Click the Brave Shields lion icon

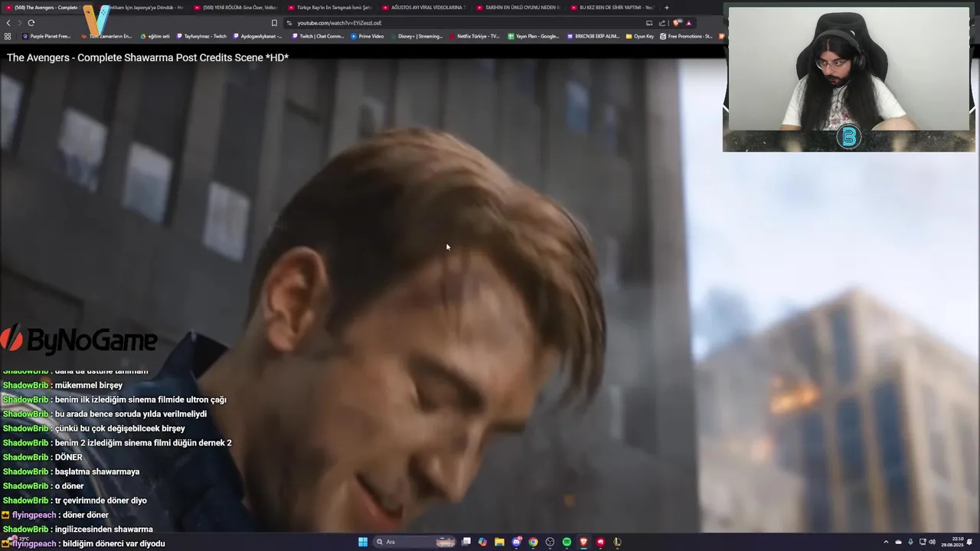pyautogui.click(x=678, y=23)
